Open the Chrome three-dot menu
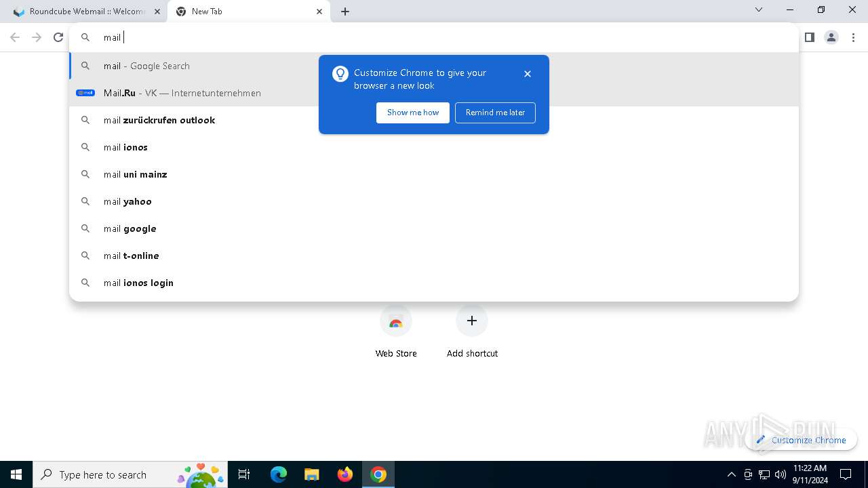This screenshot has height=488, width=868. 854,37
